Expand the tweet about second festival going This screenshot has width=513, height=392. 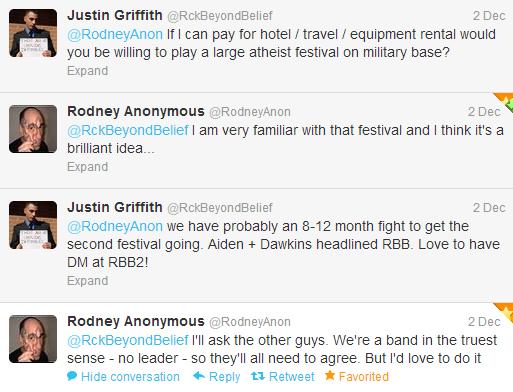pyautogui.click(x=87, y=281)
